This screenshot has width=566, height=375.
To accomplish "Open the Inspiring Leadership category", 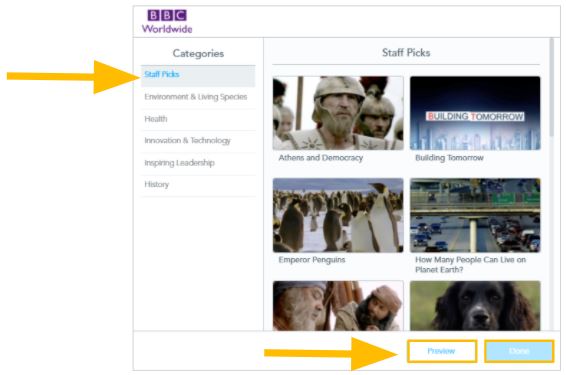I will [x=198, y=163].
